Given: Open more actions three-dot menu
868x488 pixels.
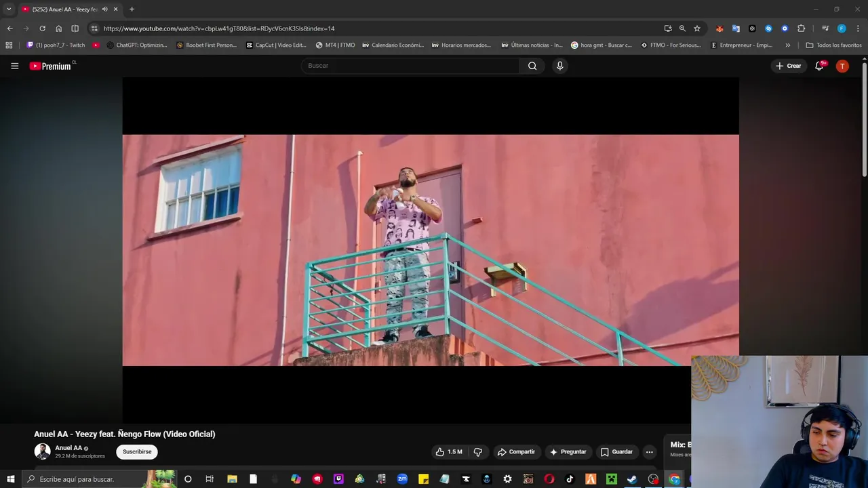Looking at the screenshot, I should 649,452.
